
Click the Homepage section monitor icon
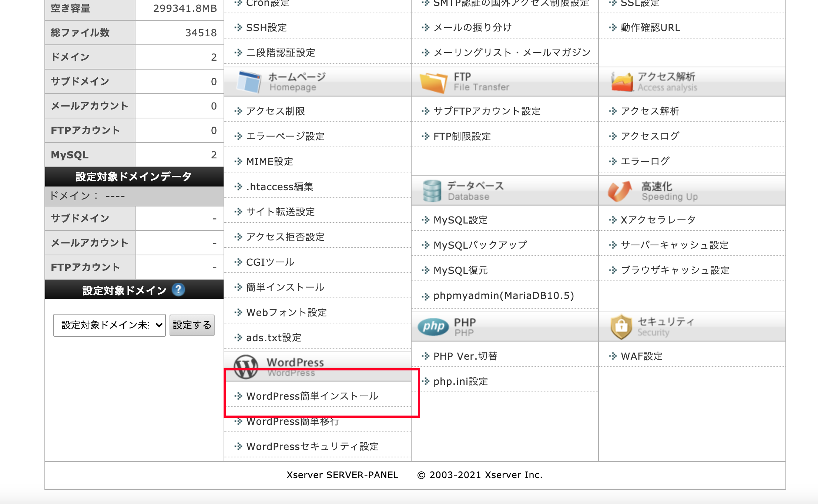coord(248,82)
